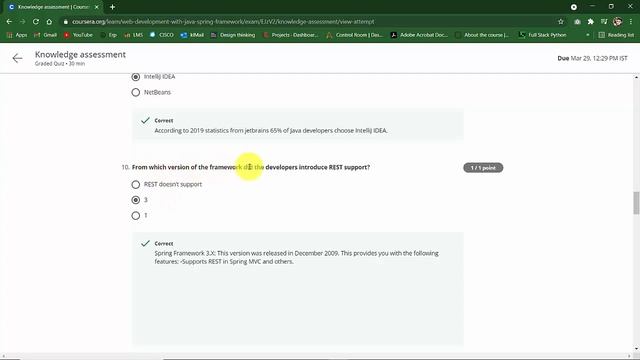Open the CISCO bookmark
640x360 pixels.
pyautogui.click(x=162, y=35)
